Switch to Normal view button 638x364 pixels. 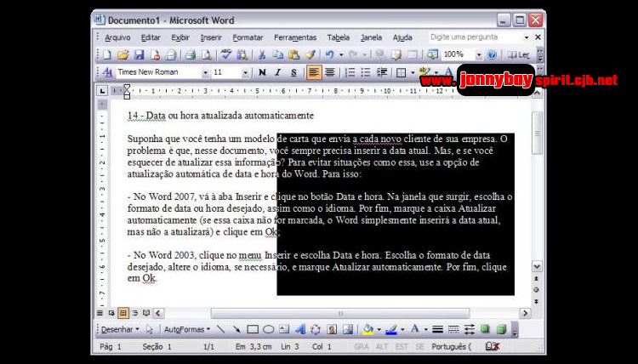point(100,313)
